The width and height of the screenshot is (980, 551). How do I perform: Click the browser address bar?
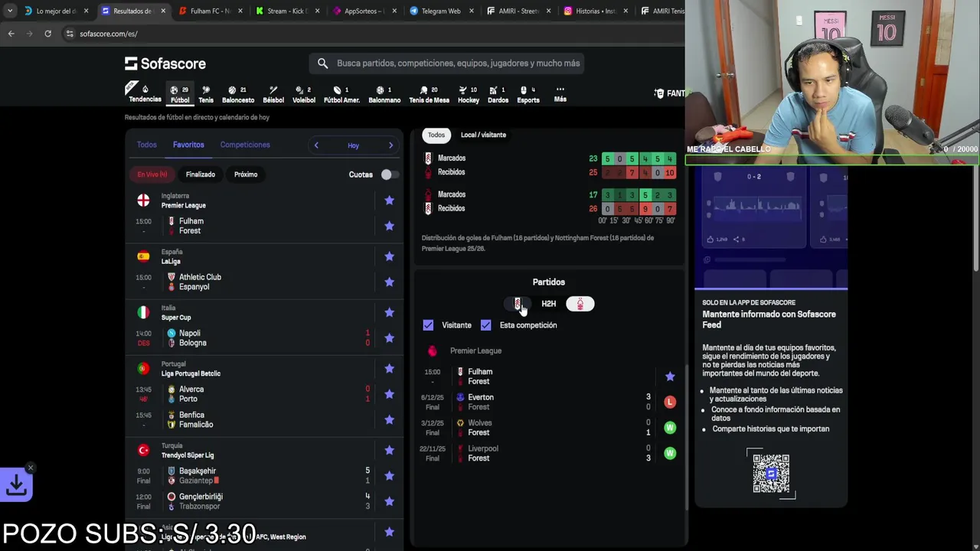(367, 34)
